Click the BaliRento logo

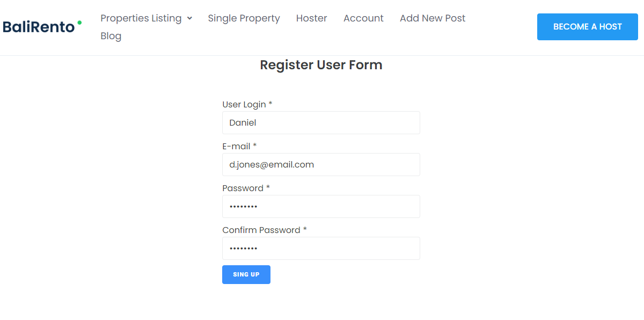click(42, 26)
